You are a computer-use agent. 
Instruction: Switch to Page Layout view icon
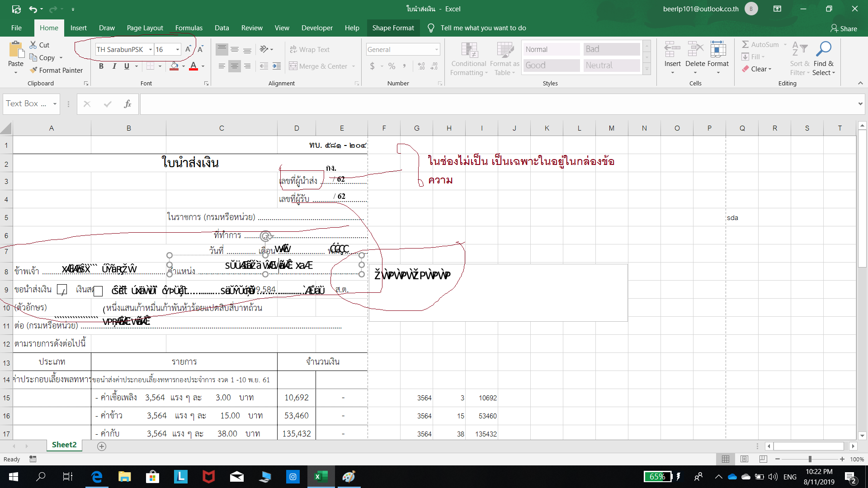tap(744, 459)
